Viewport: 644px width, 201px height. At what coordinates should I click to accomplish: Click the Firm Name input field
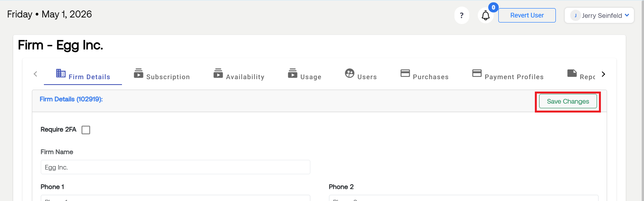pos(176,167)
